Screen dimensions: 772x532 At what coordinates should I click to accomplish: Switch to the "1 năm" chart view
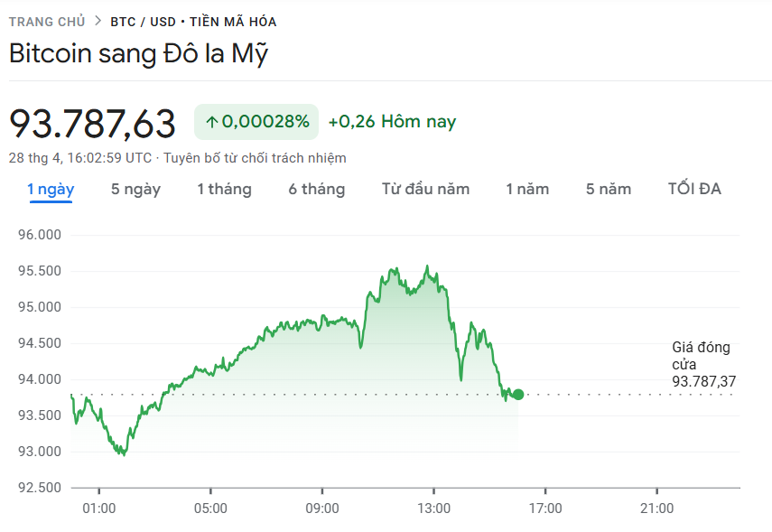pyautogui.click(x=528, y=189)
